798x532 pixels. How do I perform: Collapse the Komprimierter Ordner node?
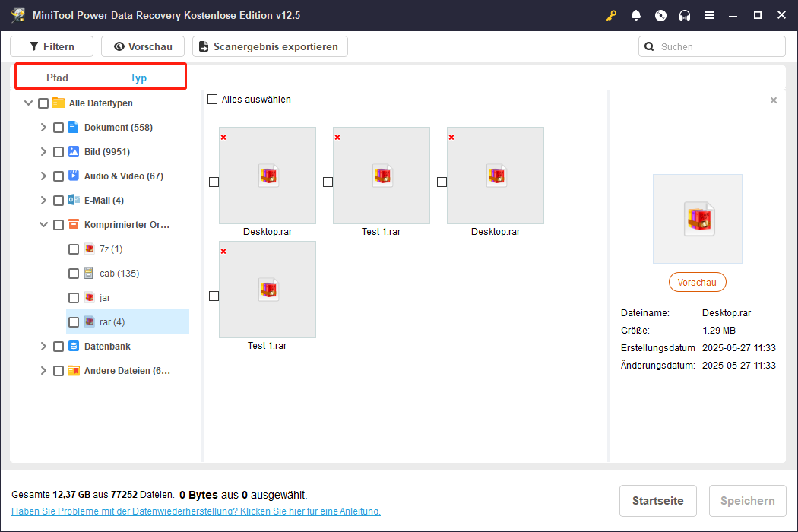44,224
